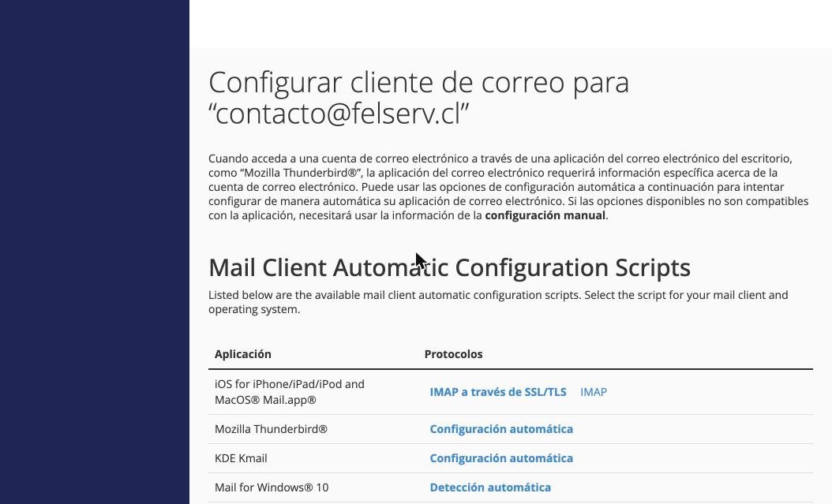Select the Mail for Windows® 10 row label
832x504 pixels.
point(271,487)
